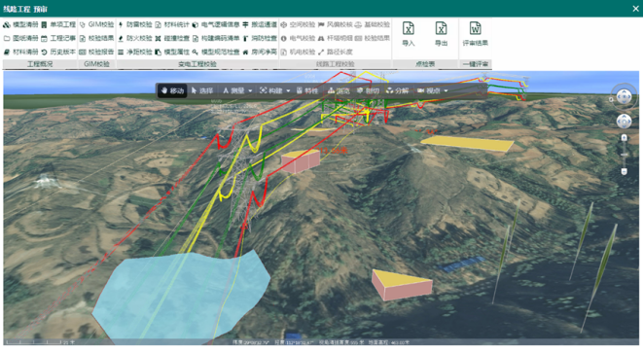Expand the 构建 dropdown arrow
The width and height of the screenshot is (644, 352).
click(288, 90)
